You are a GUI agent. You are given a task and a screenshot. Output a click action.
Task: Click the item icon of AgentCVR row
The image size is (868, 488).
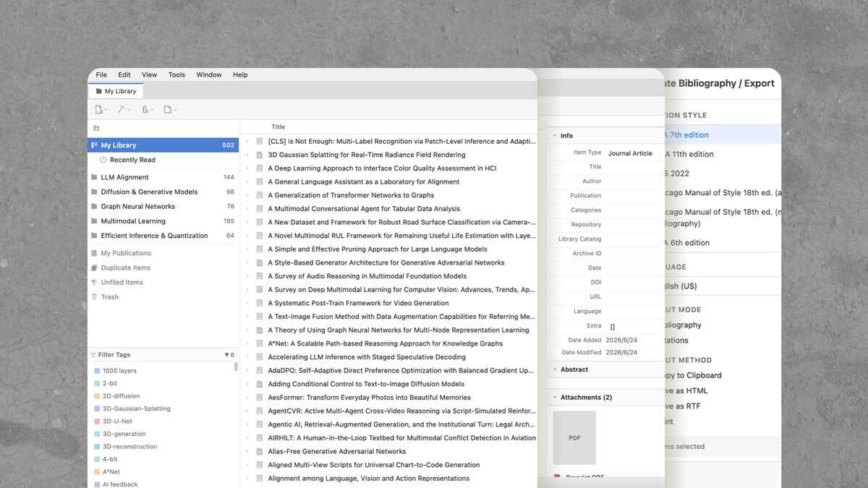260,411
